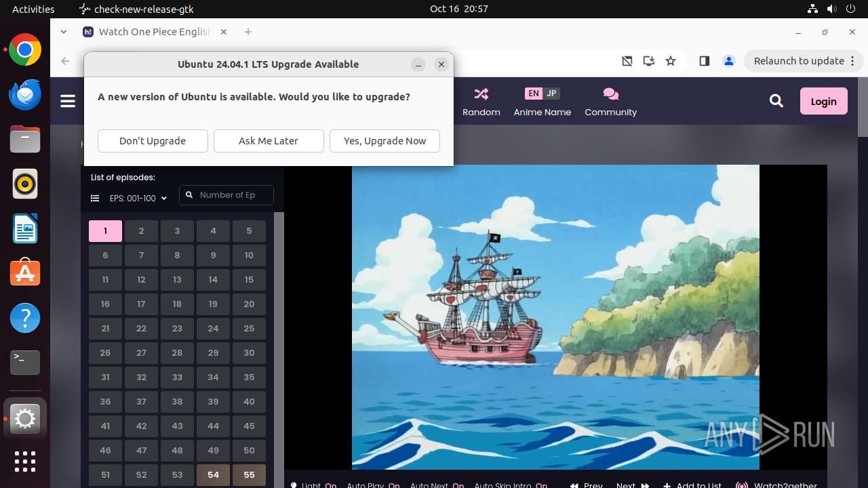Click the episode list scrollbar
The width and height of the screenshot is (868, 488).
[x=278, y=350]
